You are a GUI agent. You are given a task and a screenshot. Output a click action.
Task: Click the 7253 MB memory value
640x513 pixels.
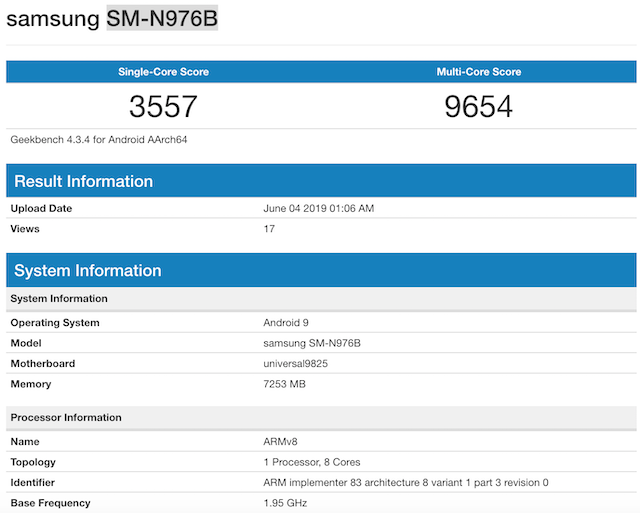[285, 384]
